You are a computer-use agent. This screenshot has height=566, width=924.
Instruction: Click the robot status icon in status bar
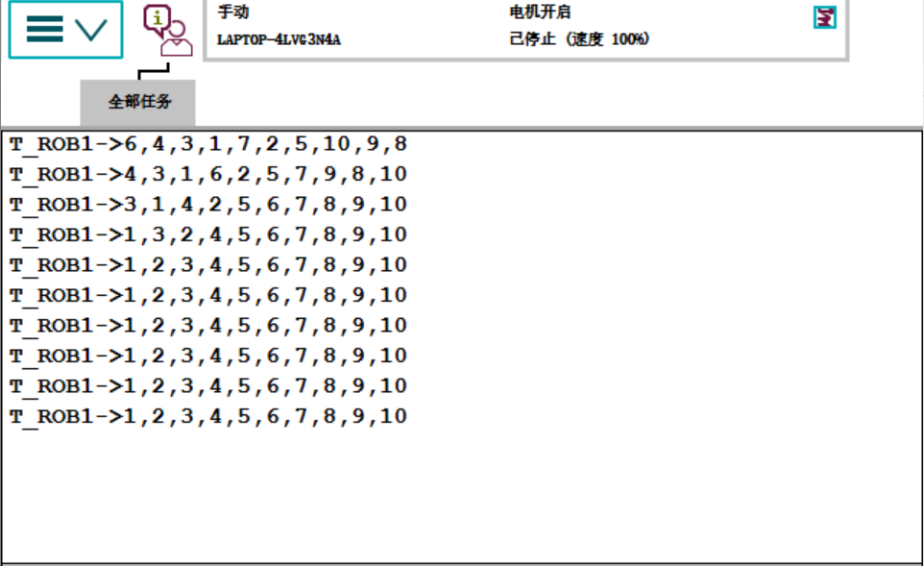click(x=824, y=17)
